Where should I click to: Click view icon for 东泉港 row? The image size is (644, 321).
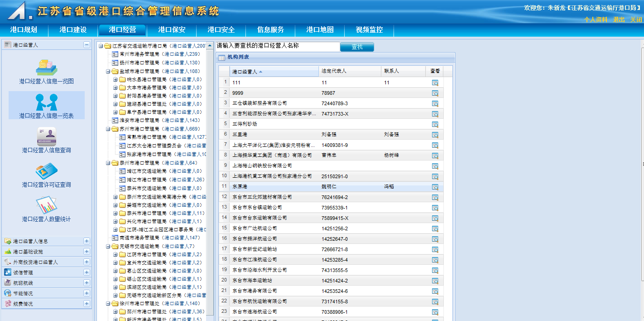click(435, 187)
